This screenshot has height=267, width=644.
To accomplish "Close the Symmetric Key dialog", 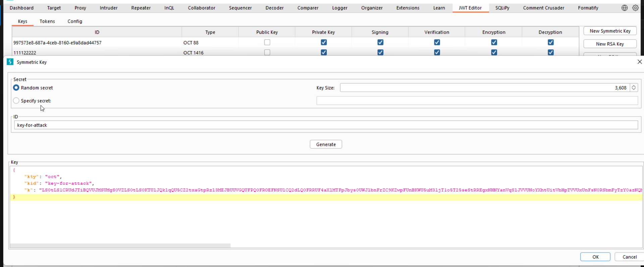I will click(x=639, y=62).
